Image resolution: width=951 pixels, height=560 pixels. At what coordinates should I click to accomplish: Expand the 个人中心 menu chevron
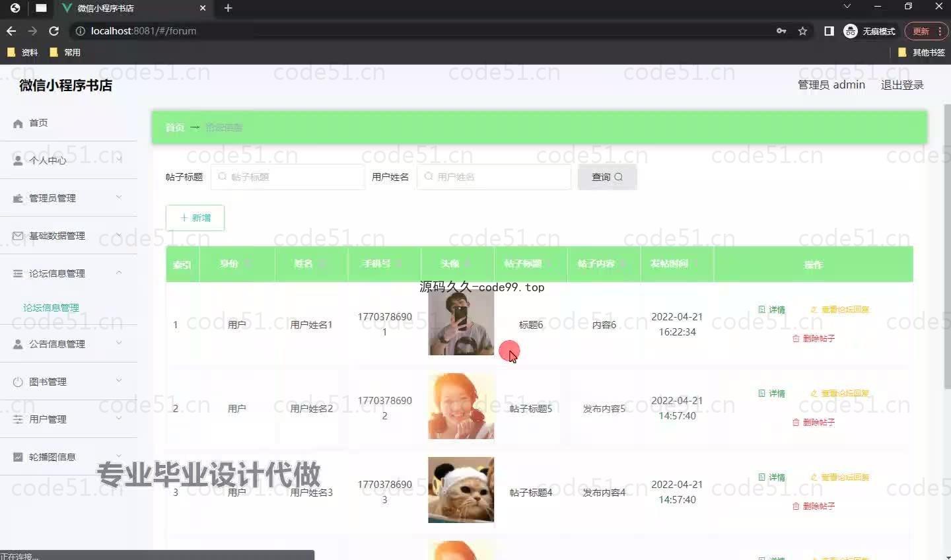click(x=119, y=160)
